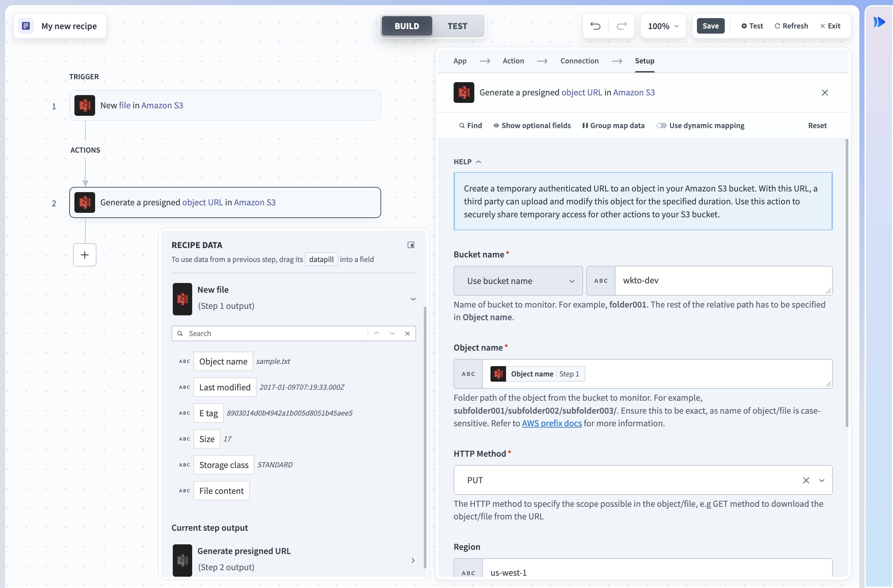This screenshot has height=588, width=893.
Task: Click the Amazon S3 icon on action step 2
Action: tap(84, 202)
